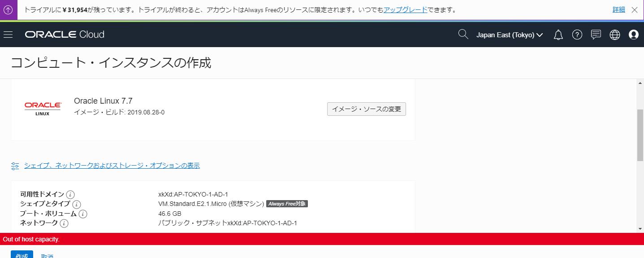
Task: Click the 詳細 link in trial banner
Action: click(619, 9)
